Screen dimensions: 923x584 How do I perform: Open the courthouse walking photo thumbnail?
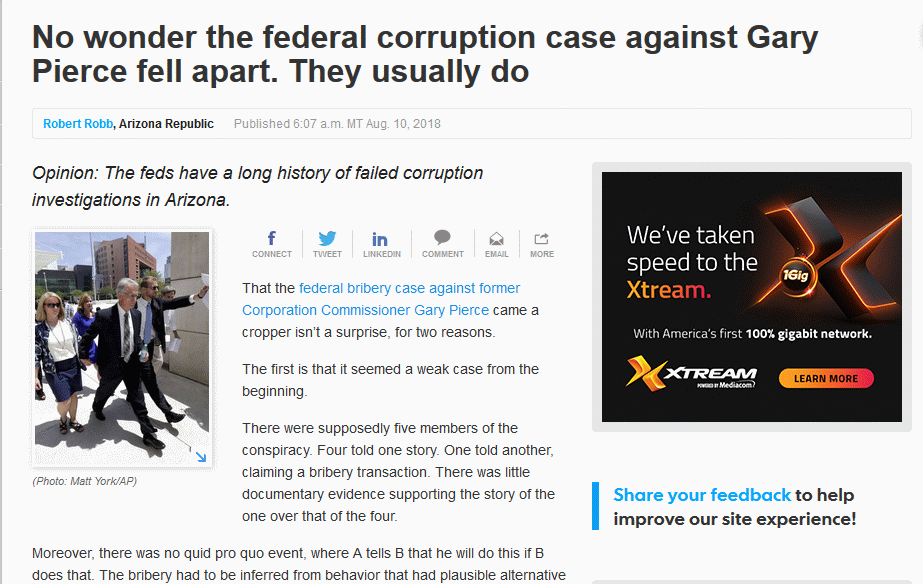[122, 348]
